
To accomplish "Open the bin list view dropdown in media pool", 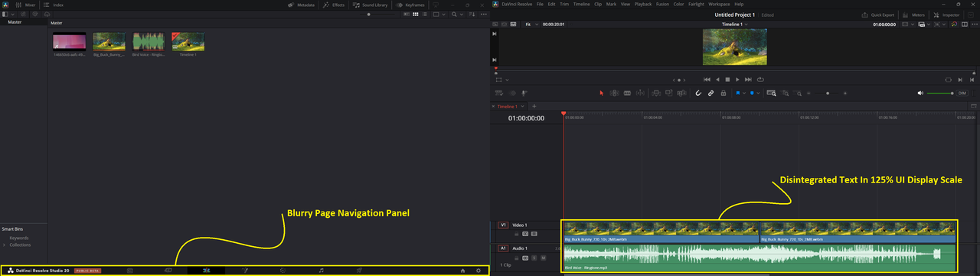I will [13, 14].
